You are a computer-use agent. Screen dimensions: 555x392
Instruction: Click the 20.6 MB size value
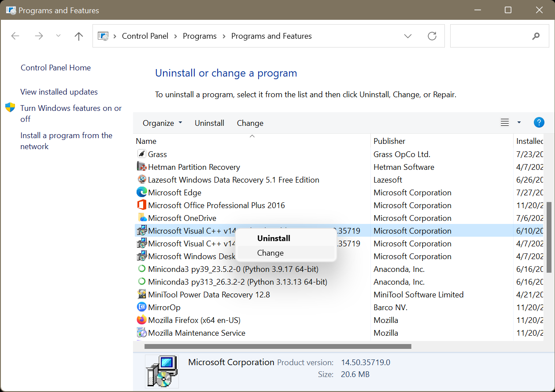[355, 375]
